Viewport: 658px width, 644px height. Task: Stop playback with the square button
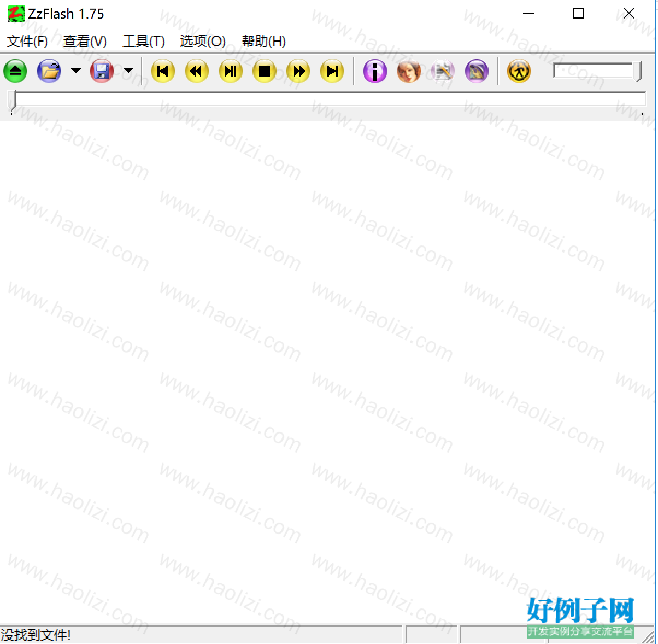265,71
